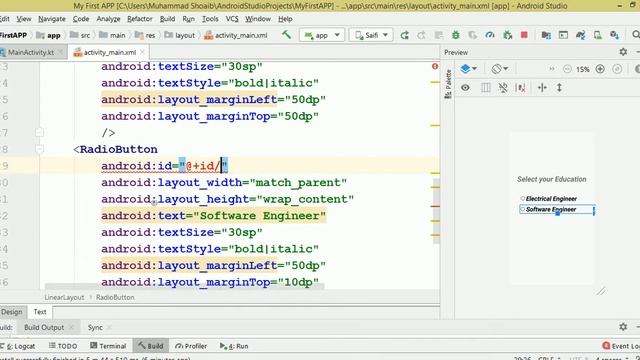Click the search magnifier icon

pos(636,35)
